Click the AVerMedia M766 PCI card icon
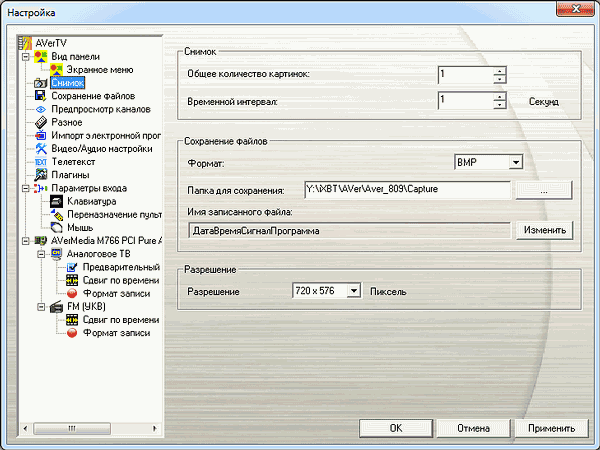 (41, 241)
